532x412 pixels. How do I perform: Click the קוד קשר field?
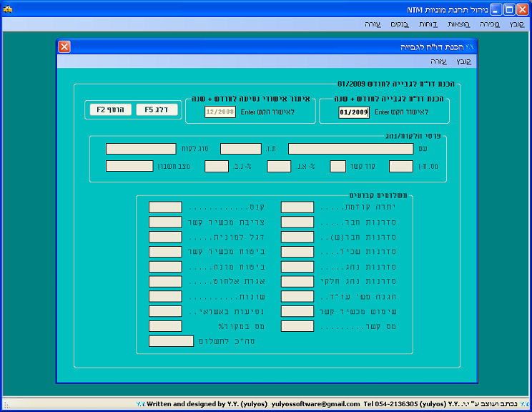(x=338, y=166)
